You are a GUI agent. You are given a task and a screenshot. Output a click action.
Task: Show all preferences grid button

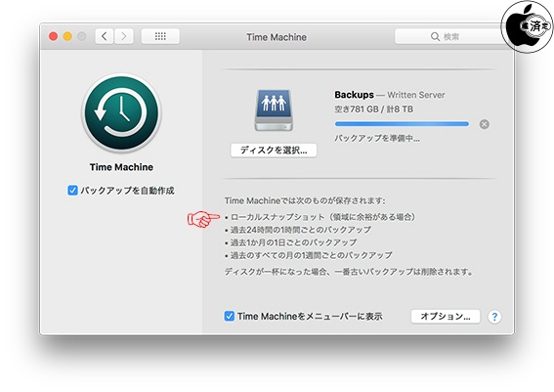click(160, 36)
